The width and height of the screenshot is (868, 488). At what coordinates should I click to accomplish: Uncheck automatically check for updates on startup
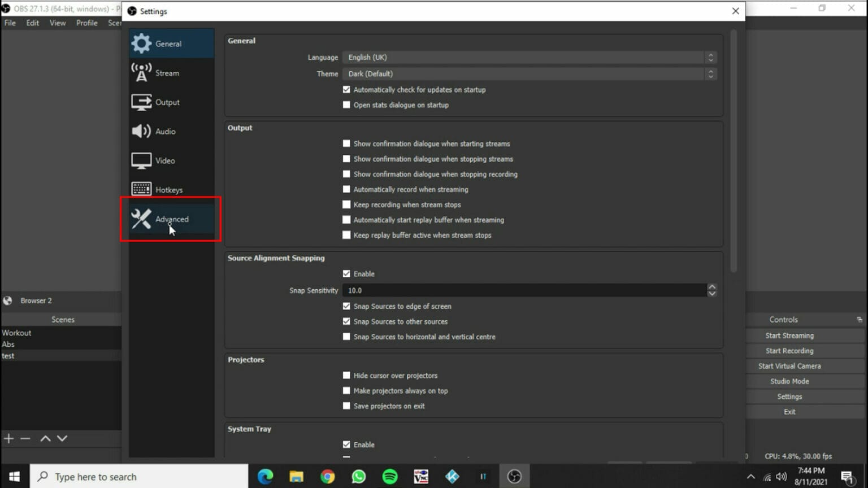[346, 89]
